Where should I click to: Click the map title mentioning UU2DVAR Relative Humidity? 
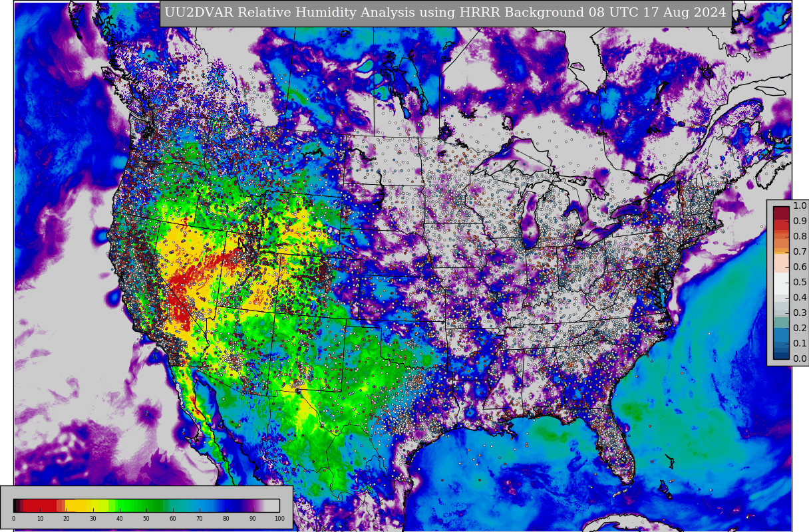[x=445, y=13]
